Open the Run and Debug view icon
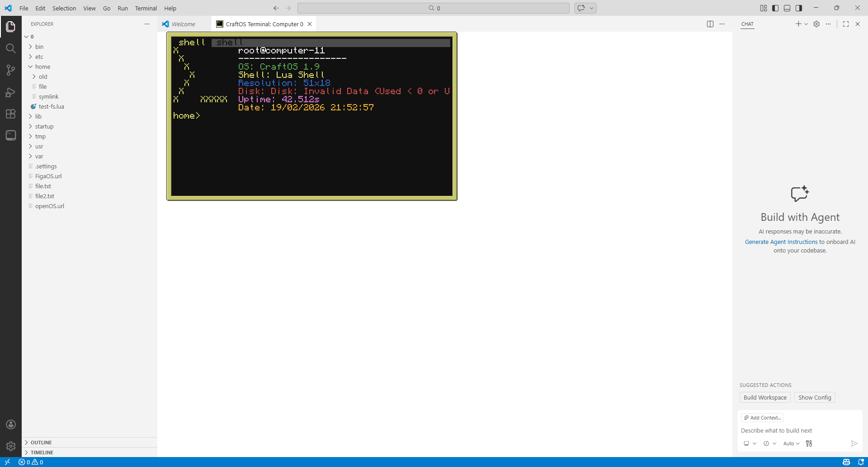The width and height of the screenshot is (868, 467). (x=11, y=92)
